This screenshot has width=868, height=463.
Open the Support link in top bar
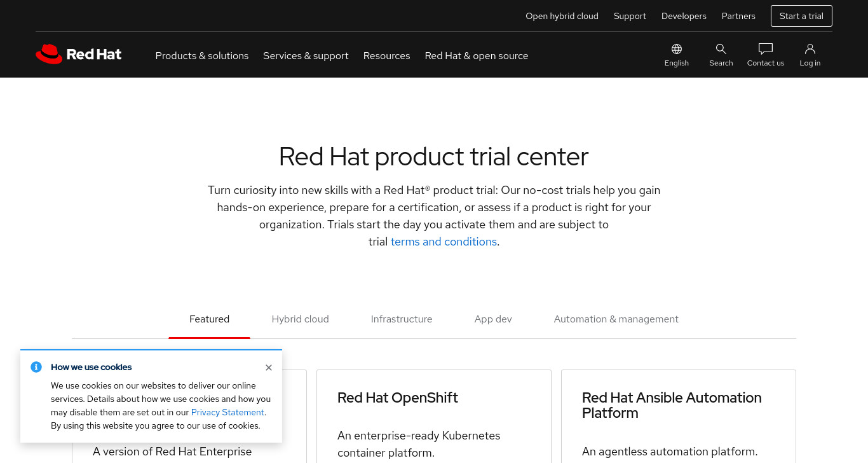(630, 16)
